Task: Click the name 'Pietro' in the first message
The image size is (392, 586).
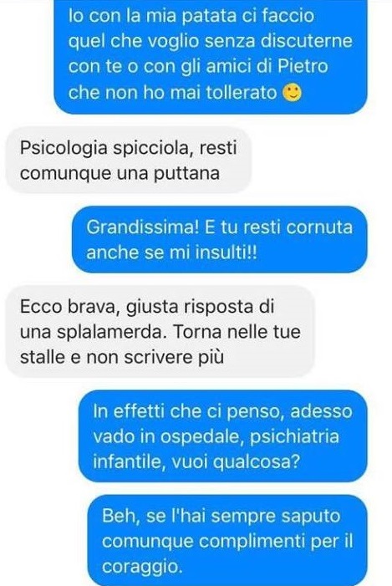Action: pos(303,67)
